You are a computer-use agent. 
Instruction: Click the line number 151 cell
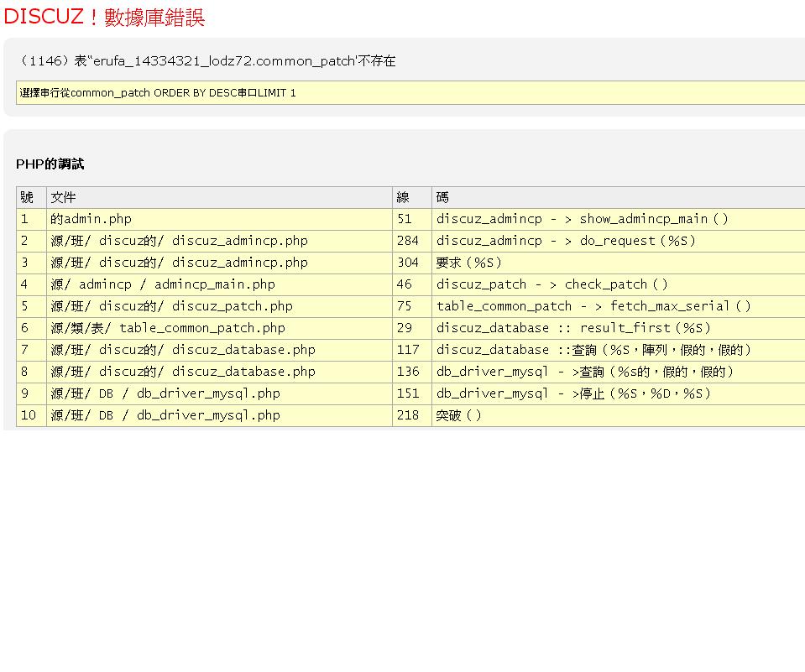point(412,393)
